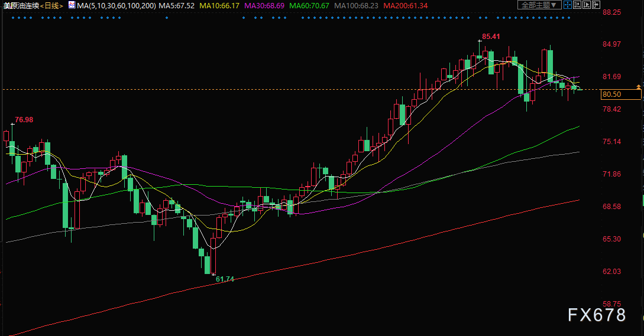Click the MA5:67.52 legend label
644x336 pixels.
[x=177, y=5]
